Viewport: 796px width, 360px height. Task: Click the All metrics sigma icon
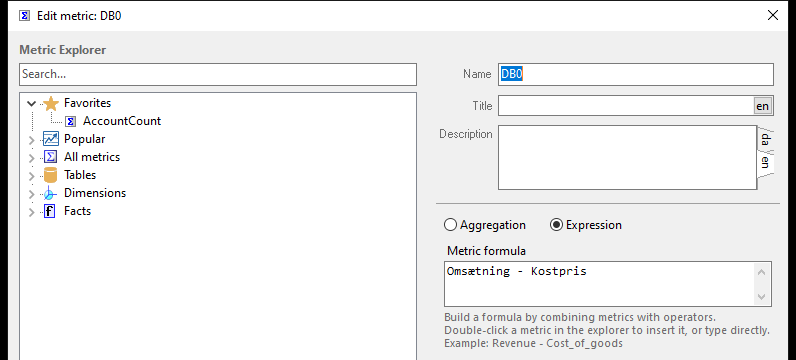pyautogui.click(x=50, y=157)
